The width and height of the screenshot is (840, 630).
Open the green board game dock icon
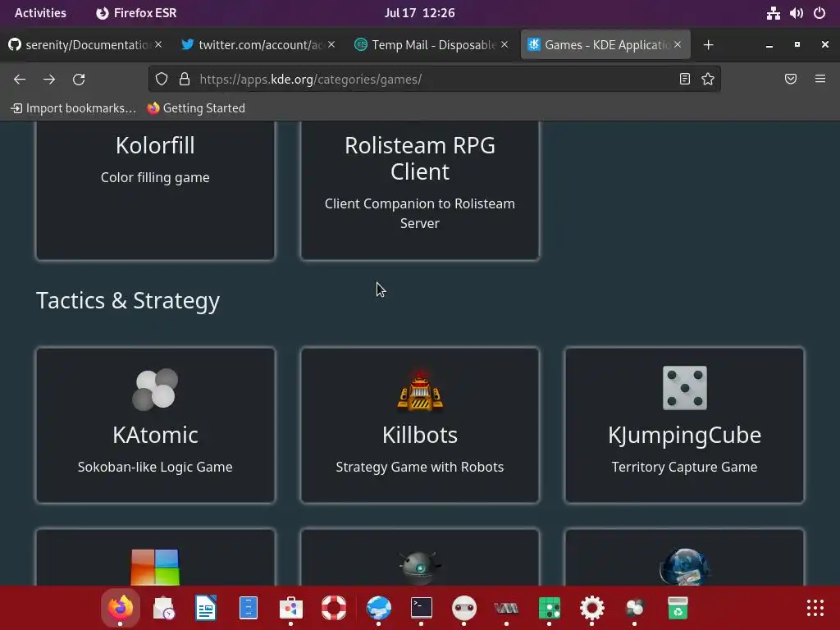(x=549, y=608)
